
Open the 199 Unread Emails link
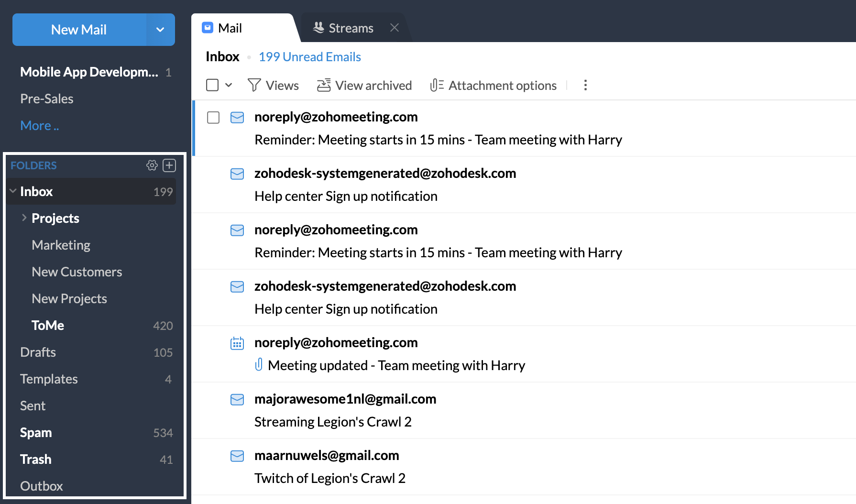(x=310, y=56)
